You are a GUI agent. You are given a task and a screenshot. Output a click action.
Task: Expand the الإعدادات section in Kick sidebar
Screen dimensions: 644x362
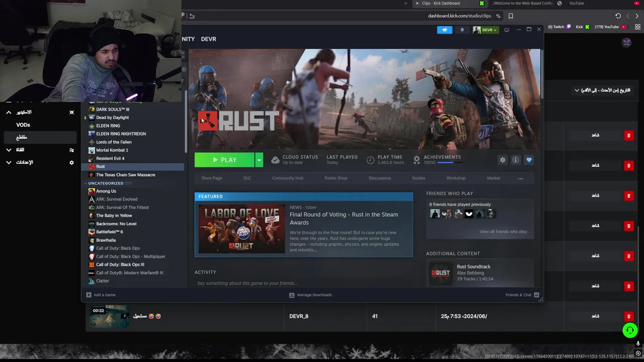point(9,162)
